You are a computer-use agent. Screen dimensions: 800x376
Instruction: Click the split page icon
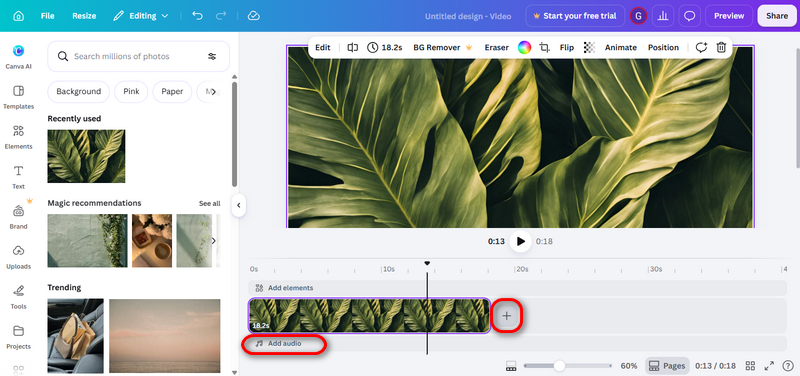pyautogui.click(x=353, y=47)
